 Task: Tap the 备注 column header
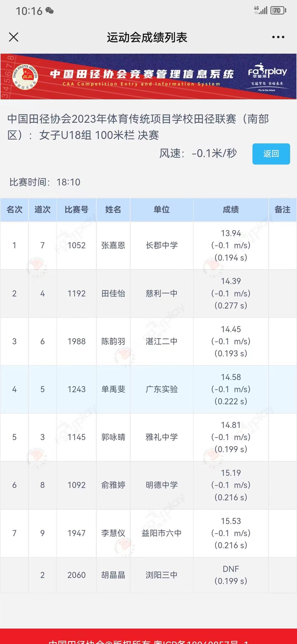click(x=282, y=210)
